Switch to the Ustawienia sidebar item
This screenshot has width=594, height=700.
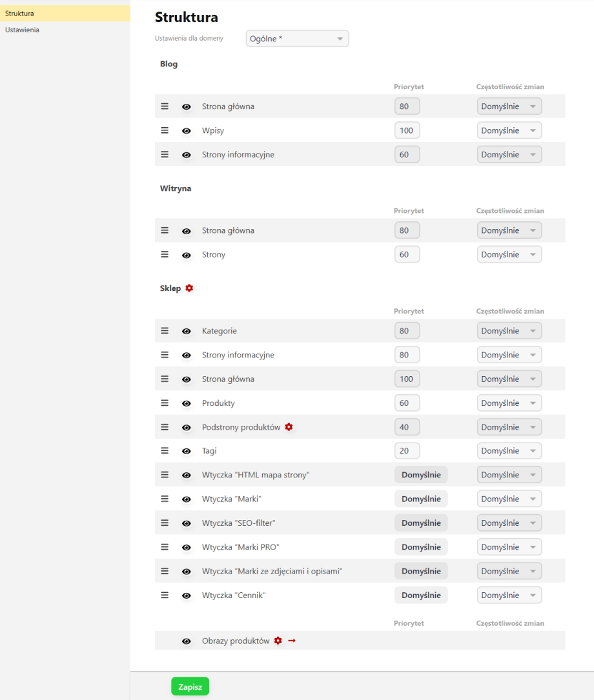click(x=22, y=30)
